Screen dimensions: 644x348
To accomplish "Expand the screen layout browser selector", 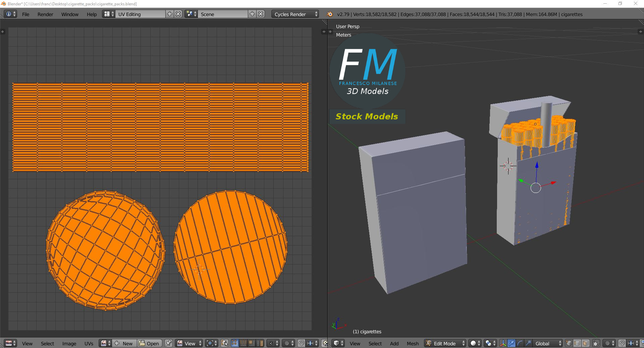I will coord(108,14).
